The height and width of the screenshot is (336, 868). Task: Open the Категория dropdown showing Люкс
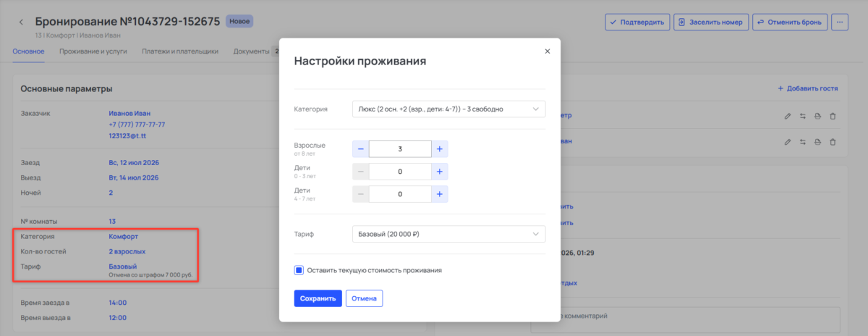click(x=448, y=109)
